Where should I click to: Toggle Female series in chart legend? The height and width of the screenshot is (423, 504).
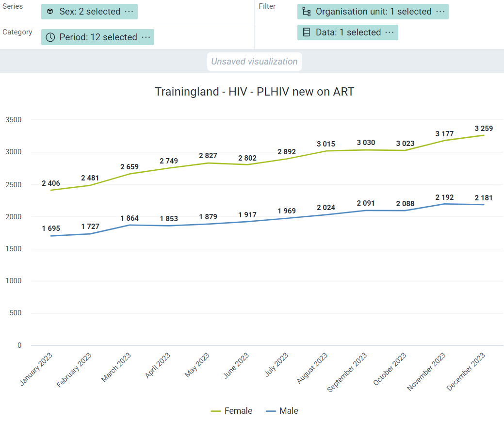tap(238, 411)
